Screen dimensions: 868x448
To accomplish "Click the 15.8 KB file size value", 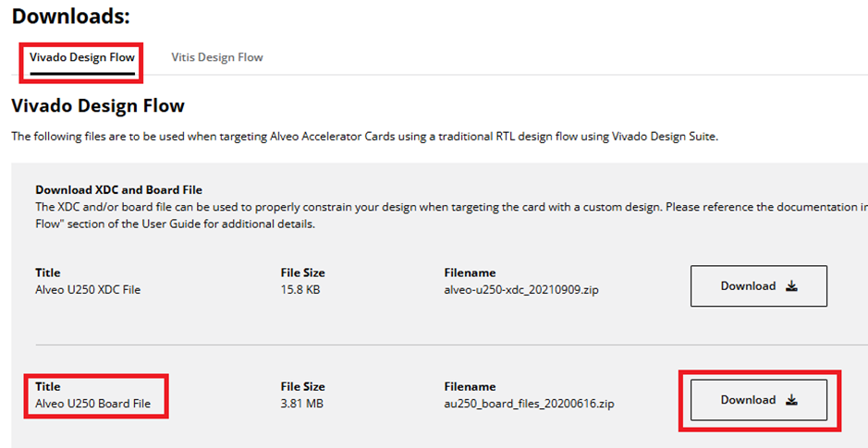I will 300,289.
